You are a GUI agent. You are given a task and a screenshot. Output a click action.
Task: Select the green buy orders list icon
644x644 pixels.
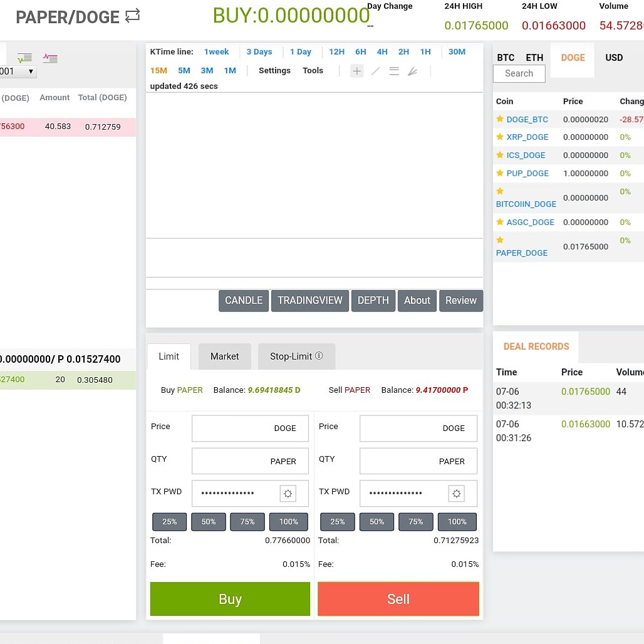[24, 58]
